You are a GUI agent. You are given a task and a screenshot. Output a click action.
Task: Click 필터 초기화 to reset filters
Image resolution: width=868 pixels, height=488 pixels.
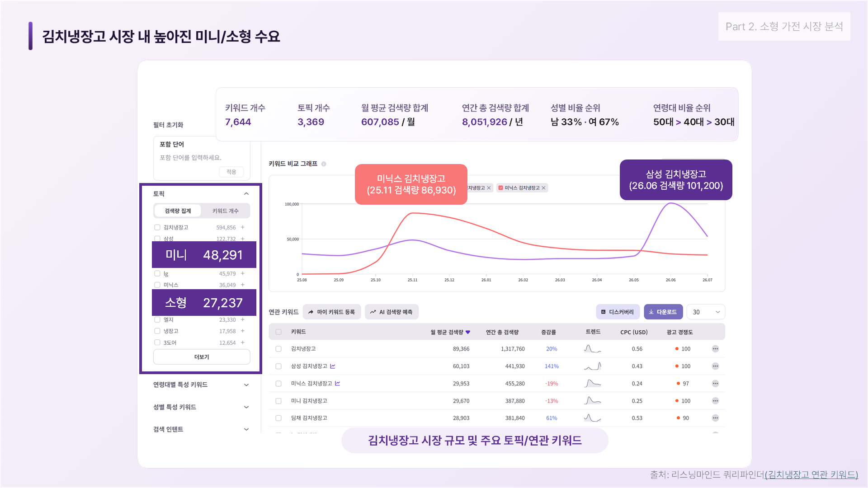coord(168,125)
